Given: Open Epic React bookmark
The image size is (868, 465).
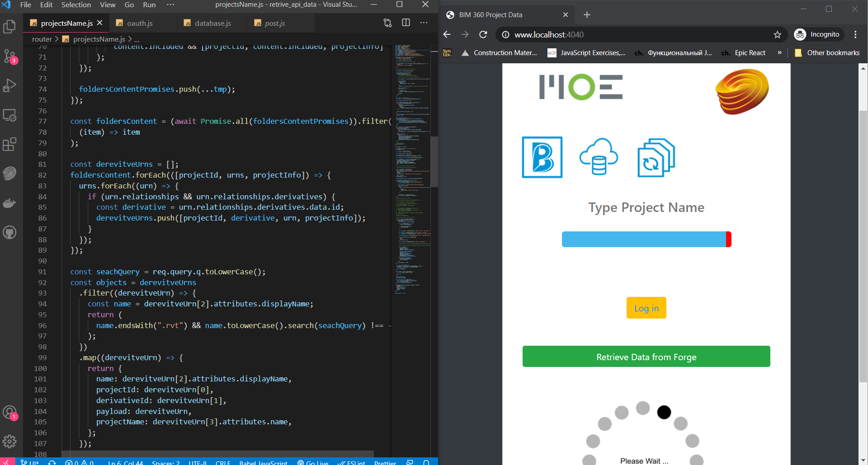Looking at the screenshot, I should pos(744,53).
